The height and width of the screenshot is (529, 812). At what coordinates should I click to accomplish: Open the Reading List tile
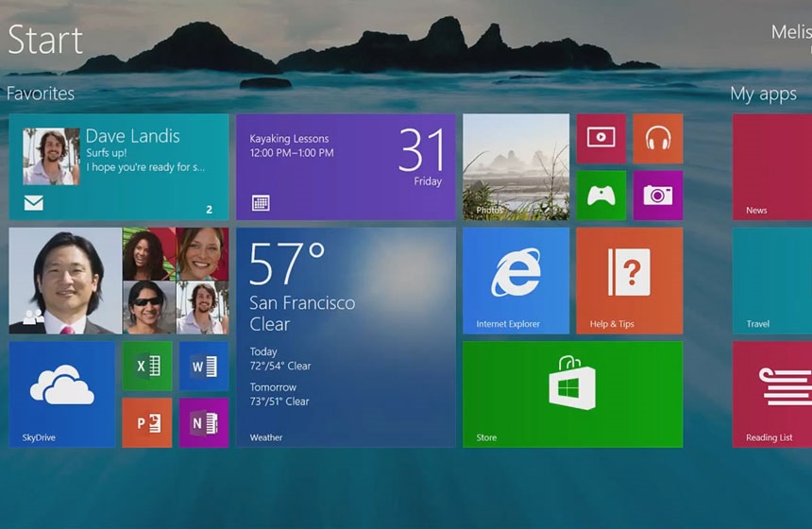(x=771, y=394)
